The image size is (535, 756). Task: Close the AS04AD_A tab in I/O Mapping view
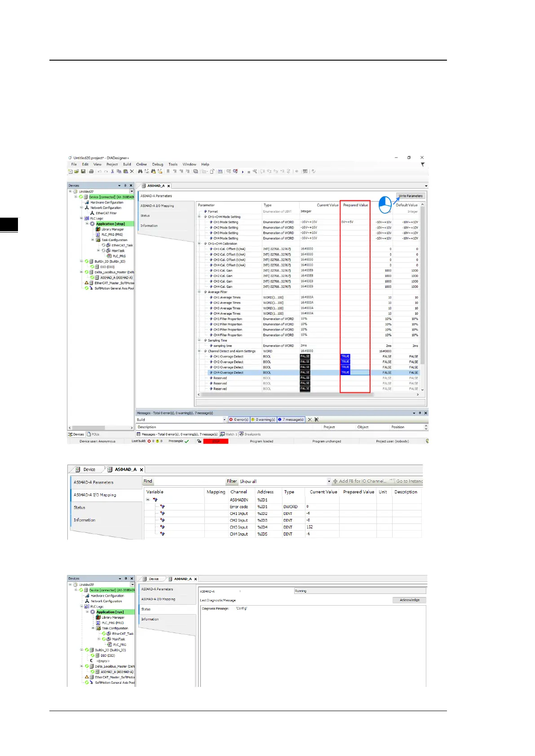tap(141, 470)
